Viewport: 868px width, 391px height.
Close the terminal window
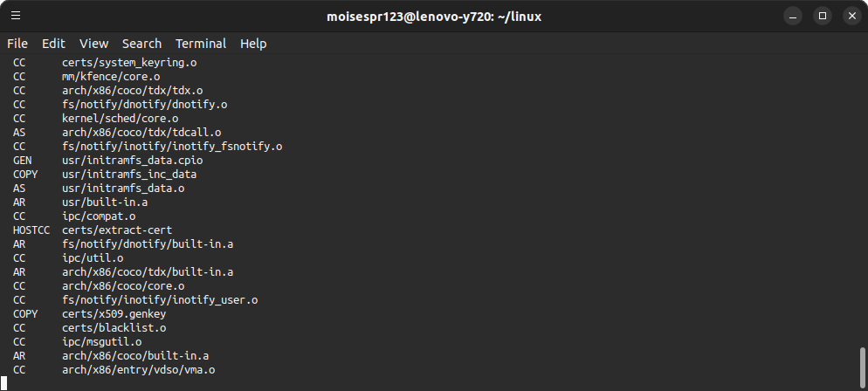(852, 16)
